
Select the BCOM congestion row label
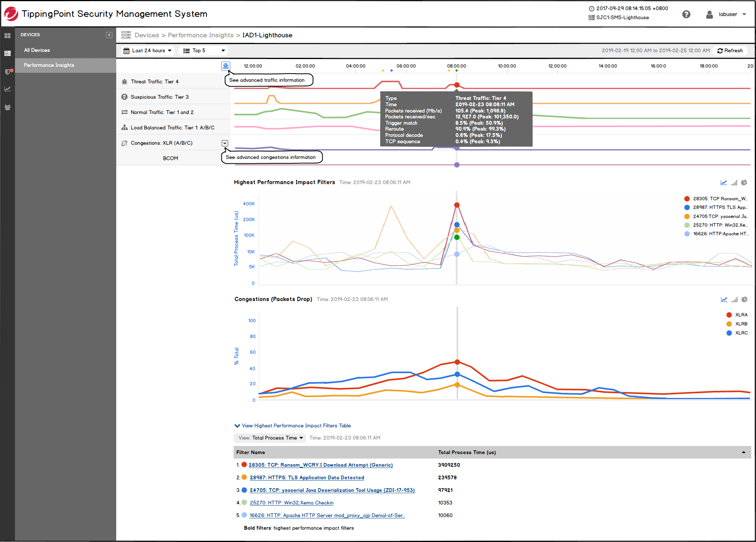point(171,158)
